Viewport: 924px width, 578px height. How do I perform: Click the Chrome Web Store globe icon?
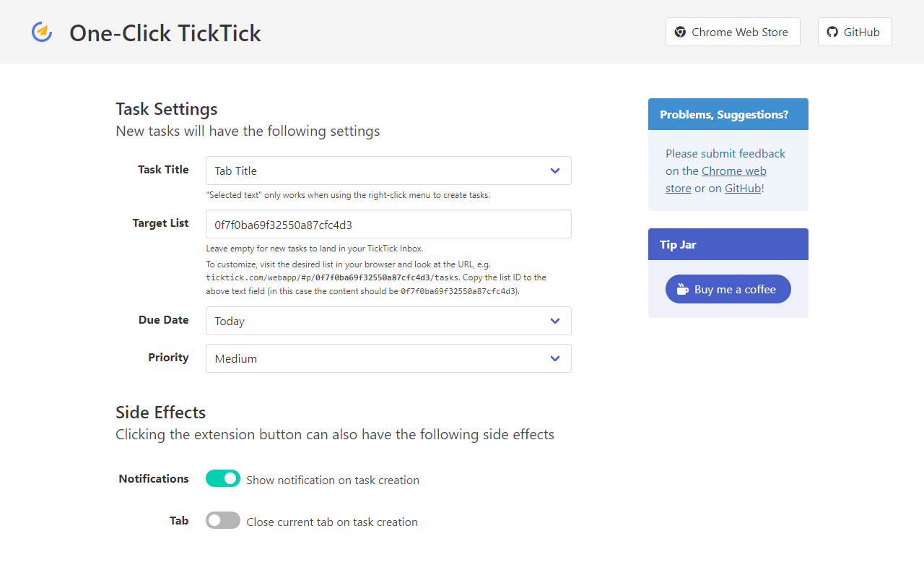point(679,32)
